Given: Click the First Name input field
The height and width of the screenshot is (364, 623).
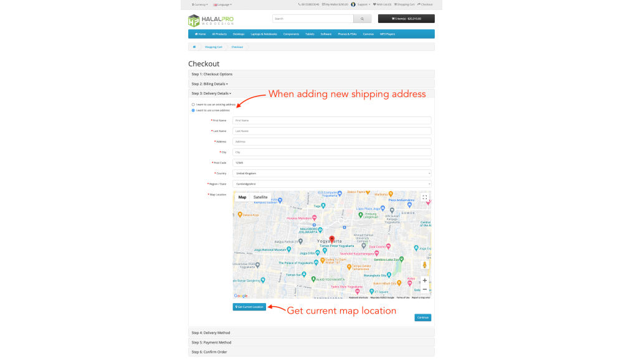Looking at the screenshot, I should [331, 121].
